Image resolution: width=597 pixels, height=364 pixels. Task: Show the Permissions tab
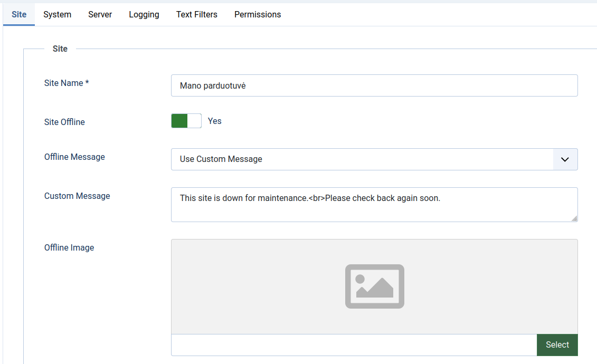click(258, 15)
